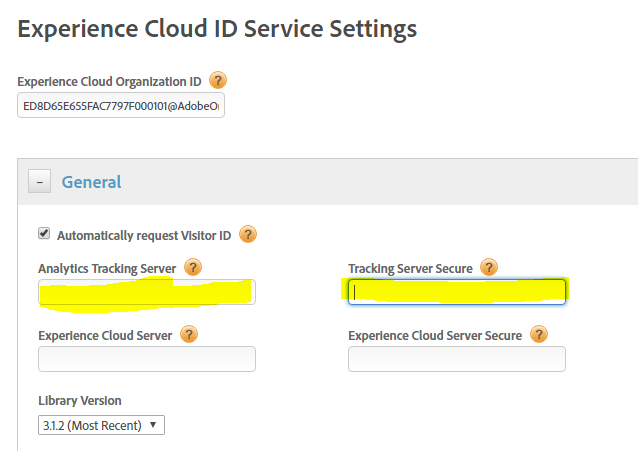The width and height of the screenshot is (638, 451).
Task: Click the Automatically request Visitor ID label text
Action: (x=144, y=236)
